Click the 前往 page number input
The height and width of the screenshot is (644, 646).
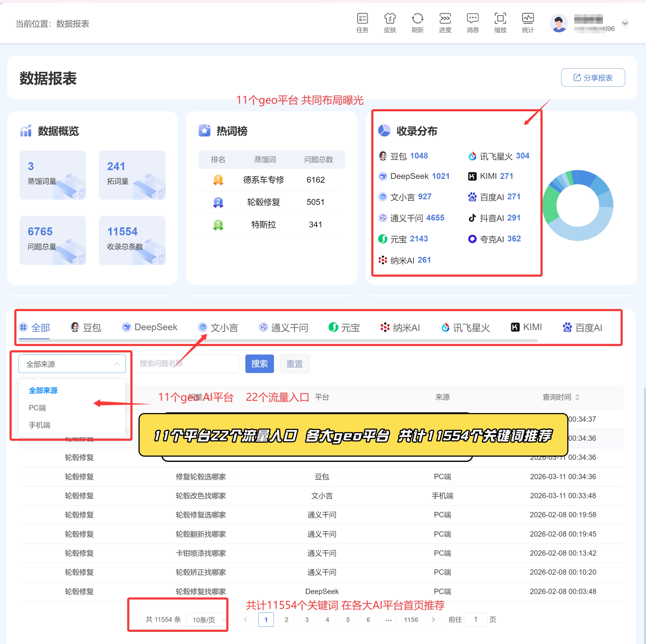pos(475,620)
